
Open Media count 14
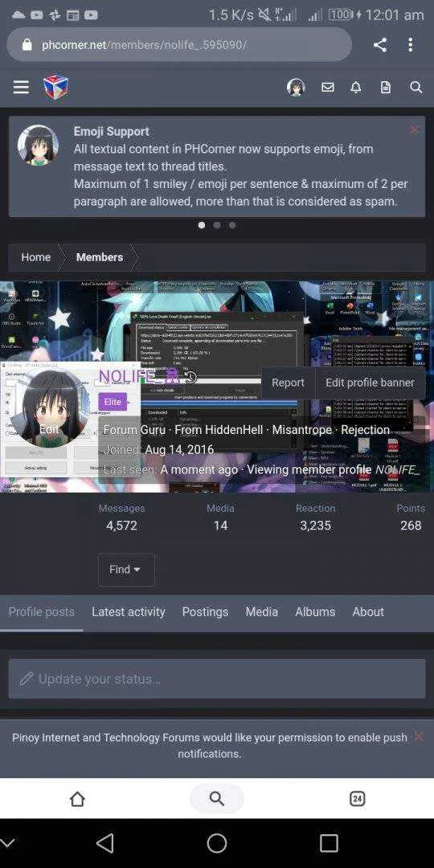[220, 526]
